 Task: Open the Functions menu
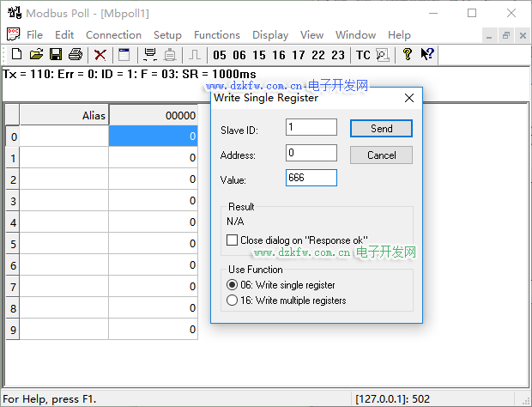216,35
